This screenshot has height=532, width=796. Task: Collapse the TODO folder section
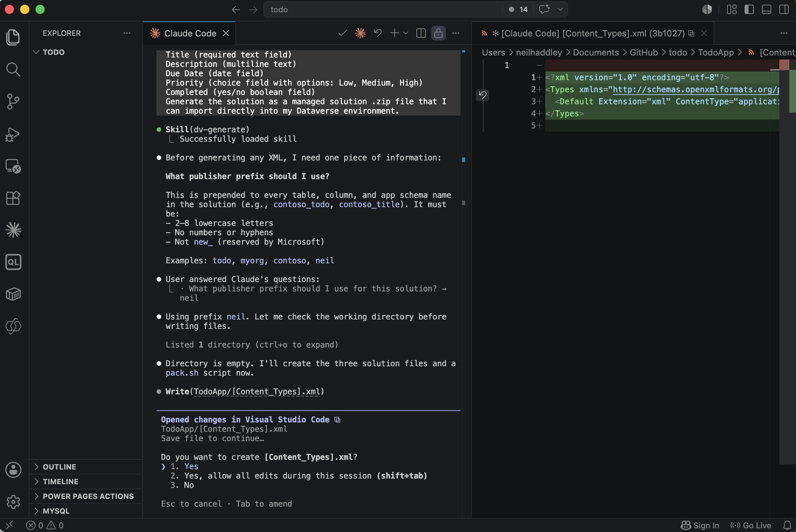[x=86, y=52]
